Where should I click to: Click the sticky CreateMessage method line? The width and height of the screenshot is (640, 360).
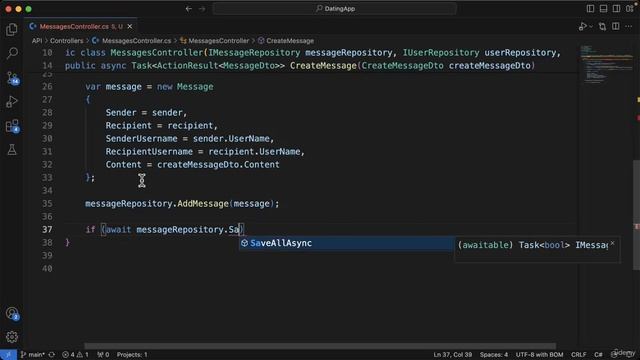click(300, 66)
